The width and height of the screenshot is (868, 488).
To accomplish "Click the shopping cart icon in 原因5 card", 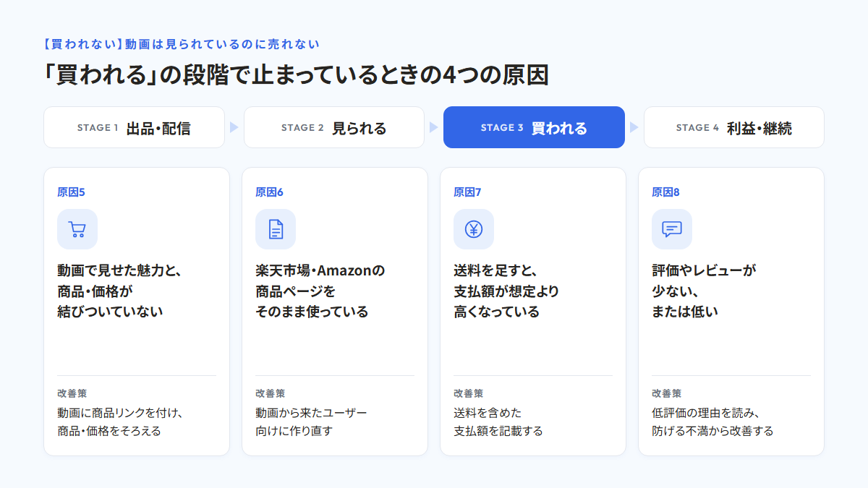I will [77, 229].
